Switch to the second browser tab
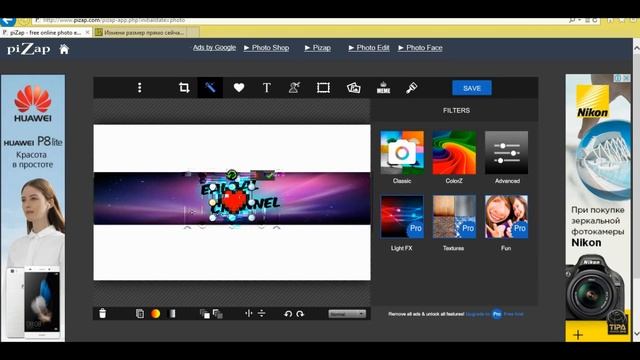Viewport: 640px width, 360px height. (141, 32)
